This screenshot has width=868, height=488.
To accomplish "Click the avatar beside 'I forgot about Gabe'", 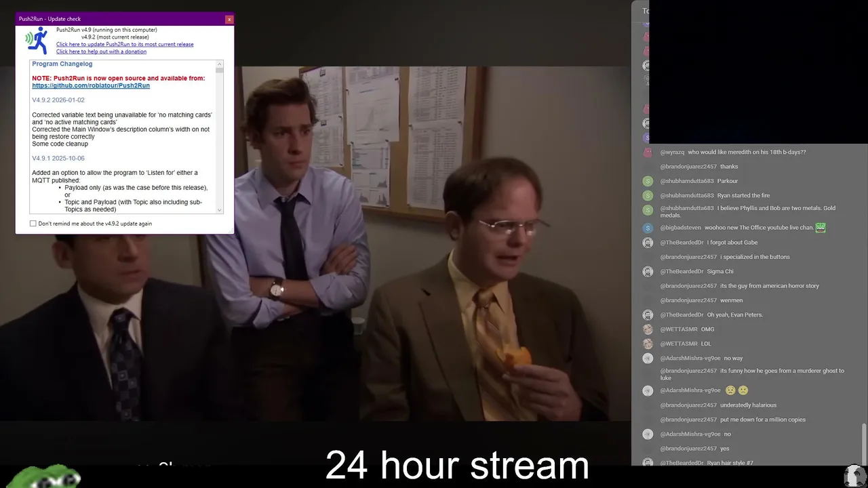I will click(x=648, y=243).
